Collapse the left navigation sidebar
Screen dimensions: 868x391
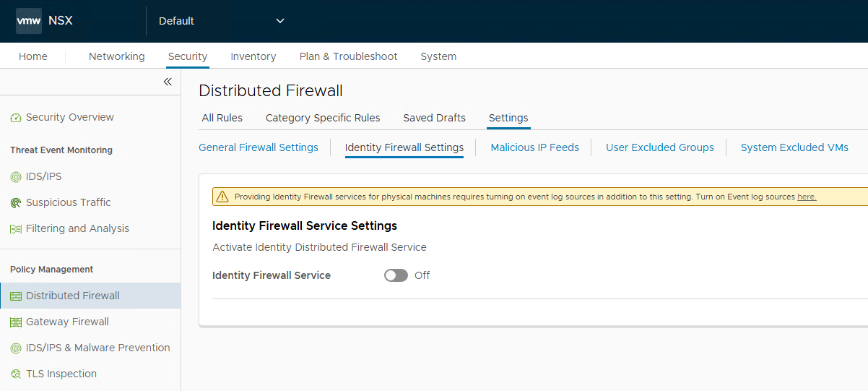(x=168, y=82)
